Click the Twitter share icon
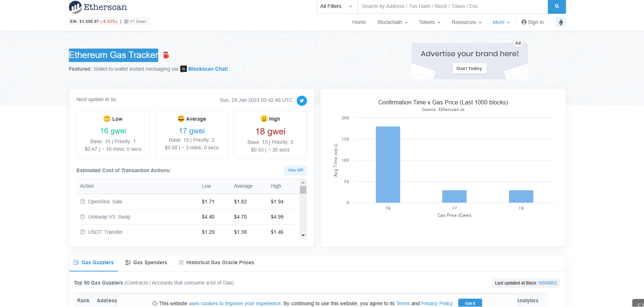This screenshot has height=307, width=644. [x=302, y=100]
